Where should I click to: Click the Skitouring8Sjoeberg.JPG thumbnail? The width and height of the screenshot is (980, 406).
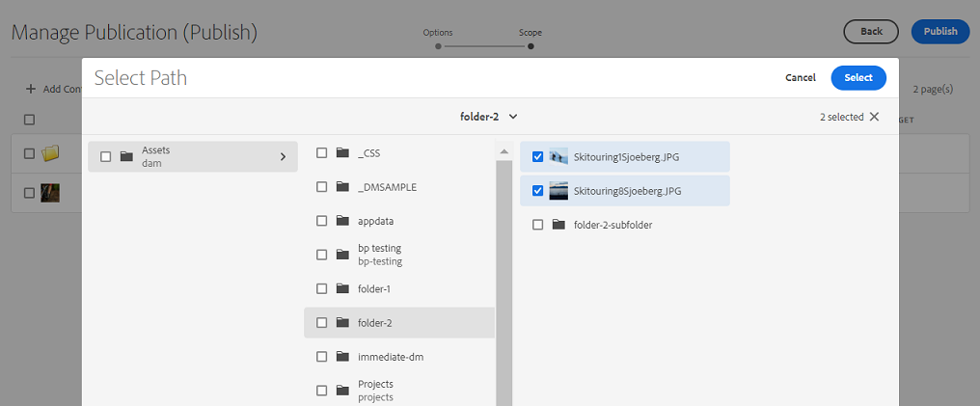[558, 191]
